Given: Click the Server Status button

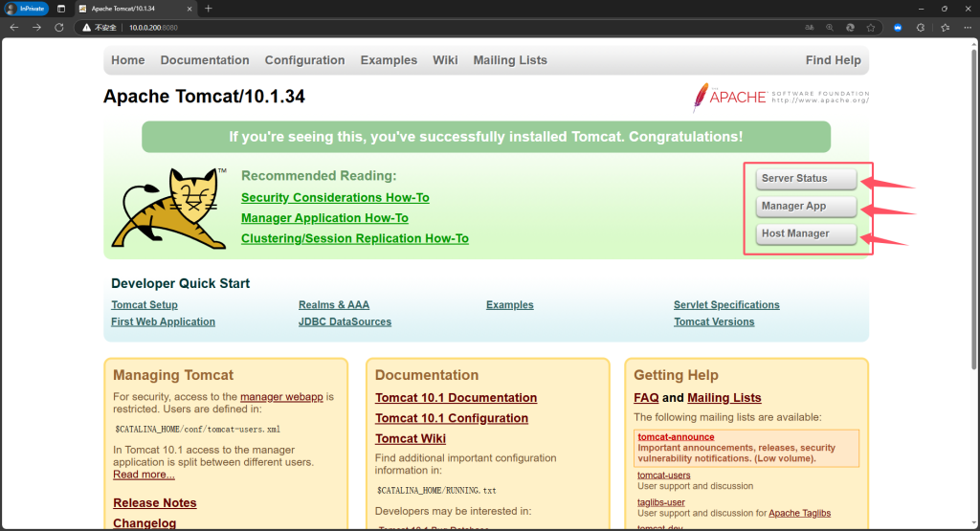Looking at the screenshot, I should (806, 179).
